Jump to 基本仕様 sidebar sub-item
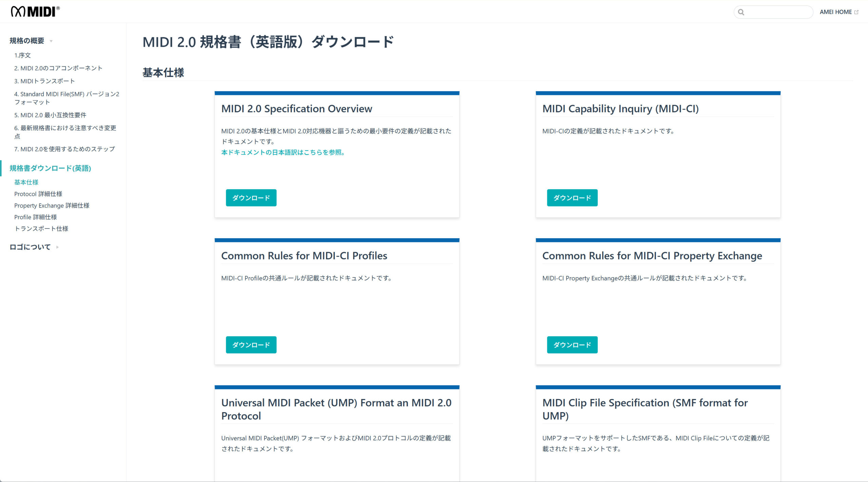Viewport: 868px width, 482px height. click(26, 182)
